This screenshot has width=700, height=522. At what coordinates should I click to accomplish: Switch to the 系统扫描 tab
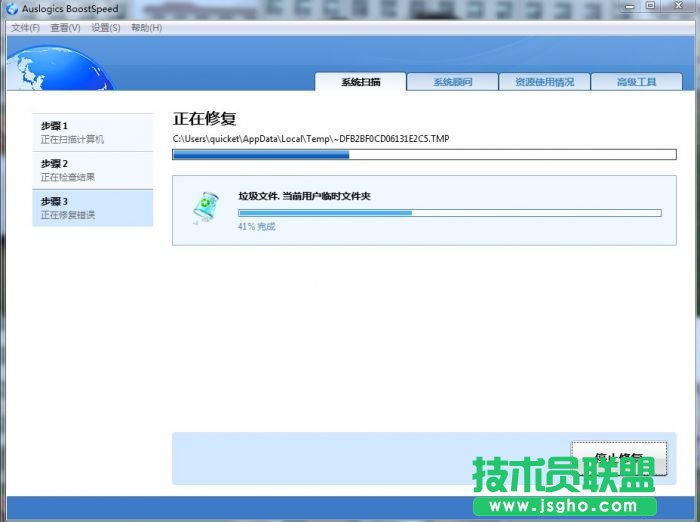(360, 82)
